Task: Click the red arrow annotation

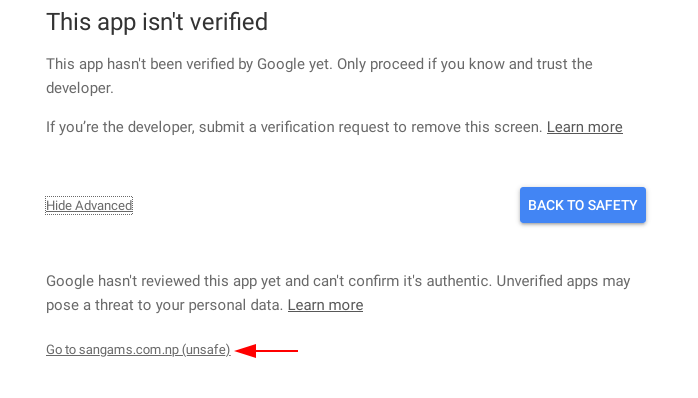Action: pyautogui.click(x=266, y=351)
